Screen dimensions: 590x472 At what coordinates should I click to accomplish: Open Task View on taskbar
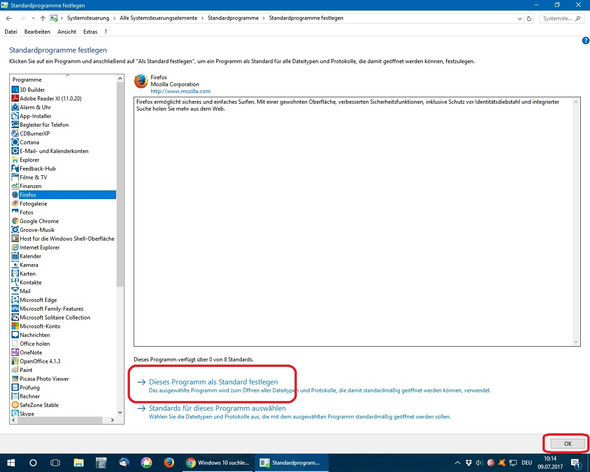pos(55,463)
